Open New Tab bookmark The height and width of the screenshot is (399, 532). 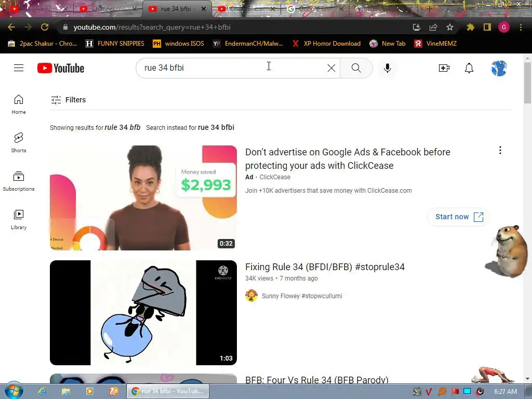tap(388, 44)
